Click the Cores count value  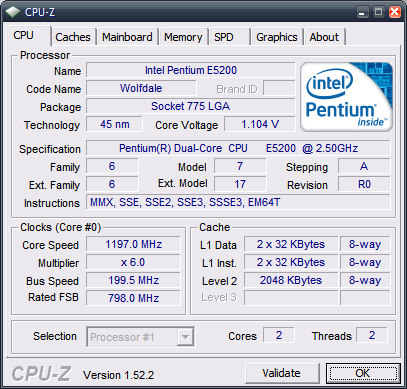pyautogui.click(x=279, y=335)
